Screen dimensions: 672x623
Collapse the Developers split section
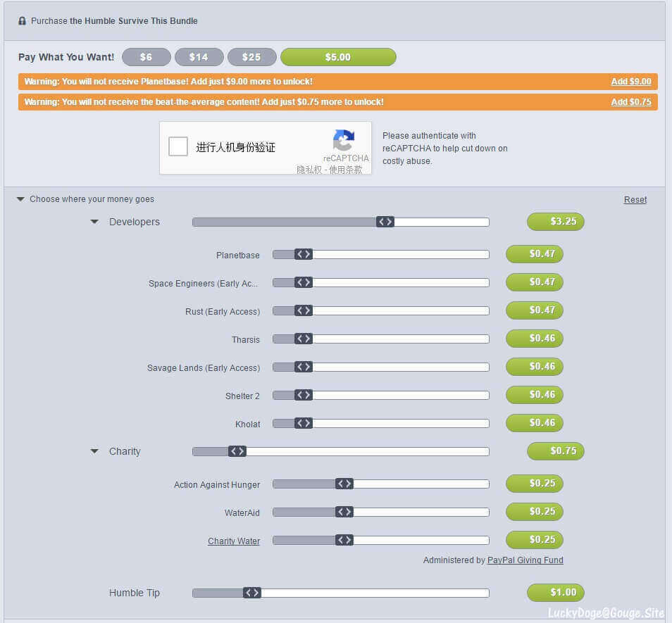pyautogui.click(x=95, y=221)
